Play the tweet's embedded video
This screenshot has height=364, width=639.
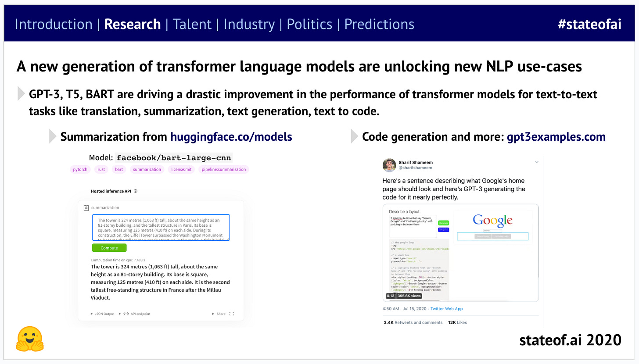tap(460, 253)
